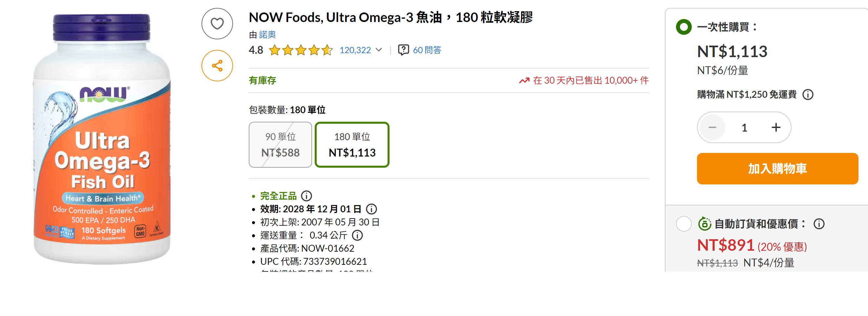Open info icon next to 自動訂貨和優惠價
Viewport: 868px width, 316px height.
[x=819, y=224]
